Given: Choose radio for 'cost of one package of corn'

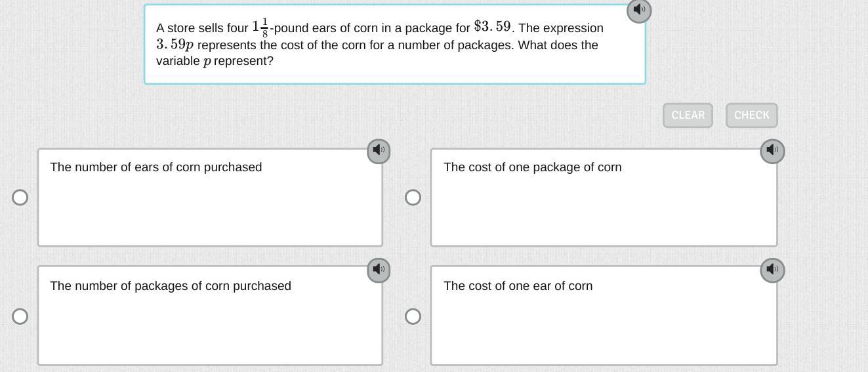Looking at the screenshot, I should [x=413, y=197].
